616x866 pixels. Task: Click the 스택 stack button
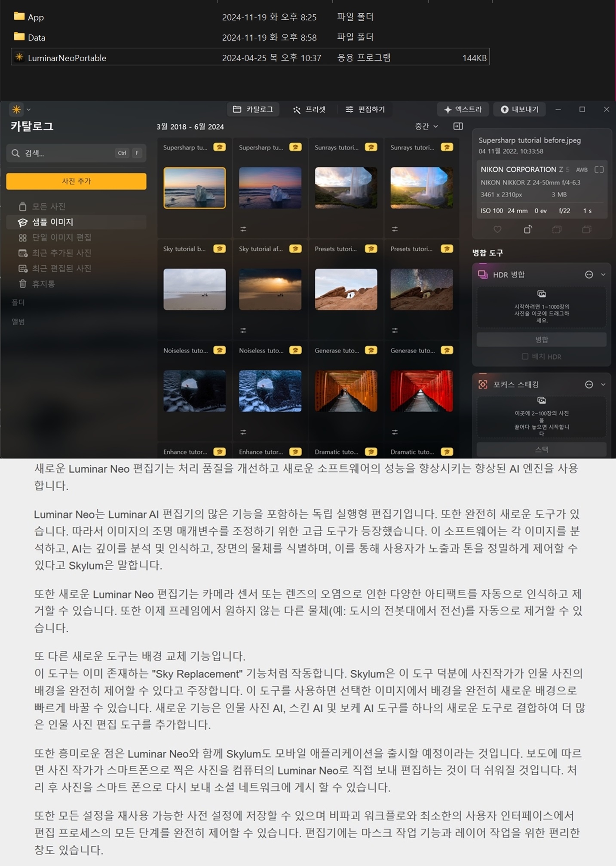(x=542, y=449)
